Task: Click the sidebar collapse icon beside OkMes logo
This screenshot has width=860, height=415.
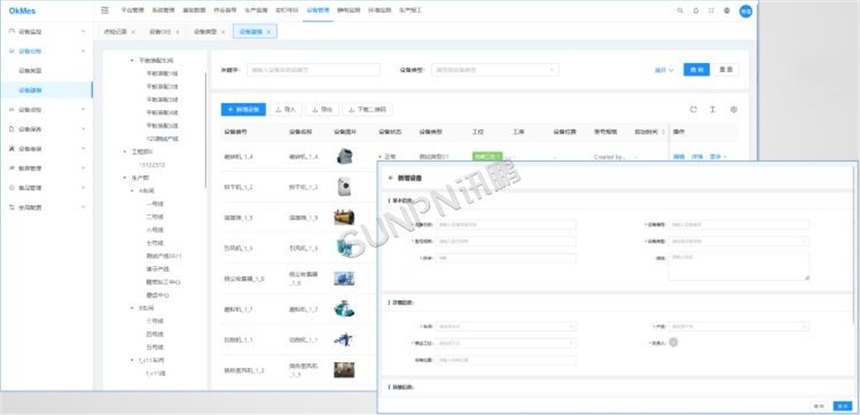Action: [105, 10]
